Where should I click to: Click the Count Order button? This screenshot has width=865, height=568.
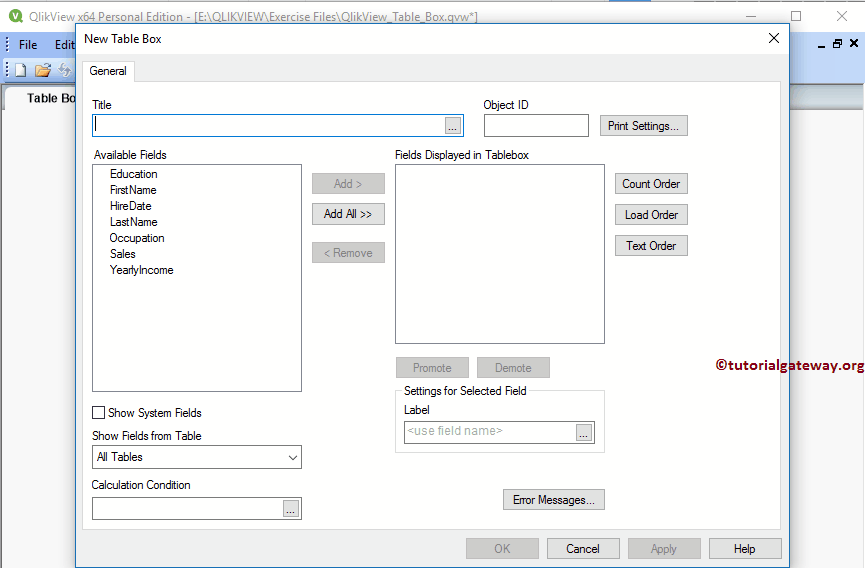651,184
